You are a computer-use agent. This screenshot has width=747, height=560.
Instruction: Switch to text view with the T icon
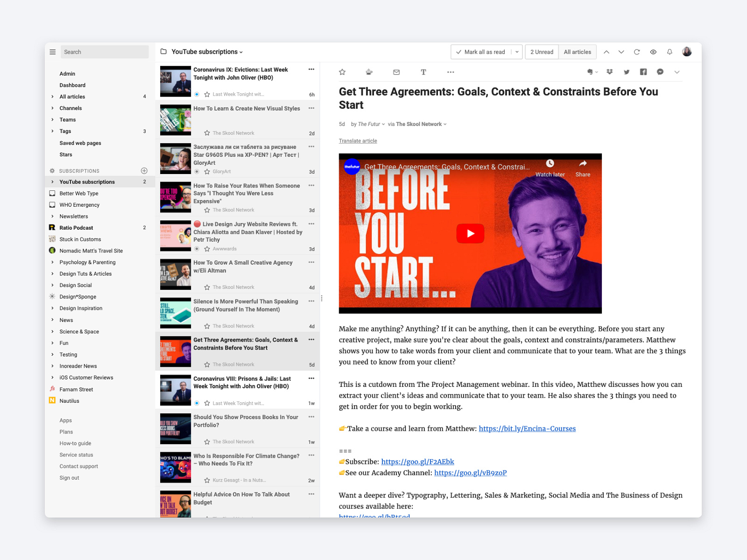423,72
